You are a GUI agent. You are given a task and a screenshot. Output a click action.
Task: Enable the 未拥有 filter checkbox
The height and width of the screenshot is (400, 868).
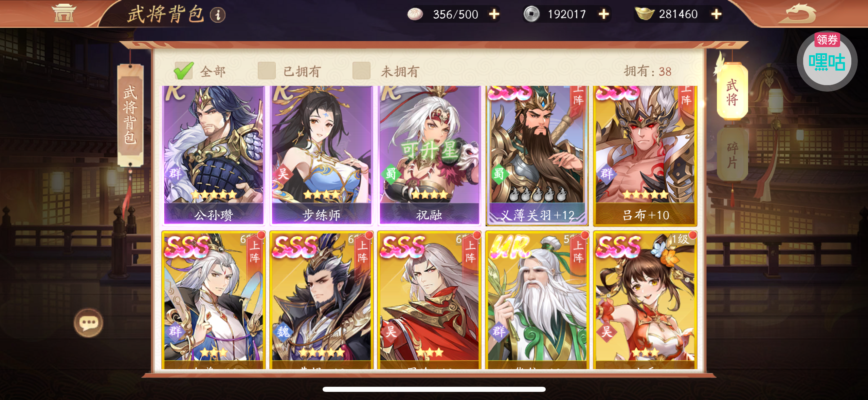[361, 71]
